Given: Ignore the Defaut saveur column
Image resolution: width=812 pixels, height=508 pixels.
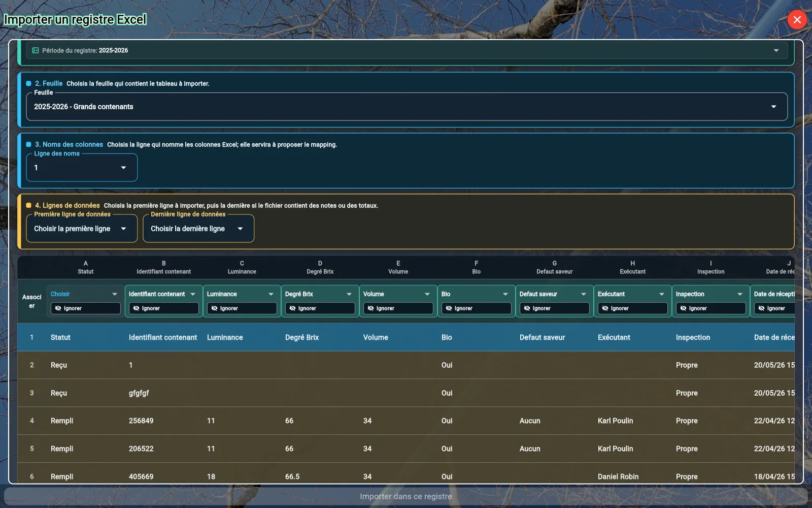Looking at the screenshot, I should coord(555,308).
